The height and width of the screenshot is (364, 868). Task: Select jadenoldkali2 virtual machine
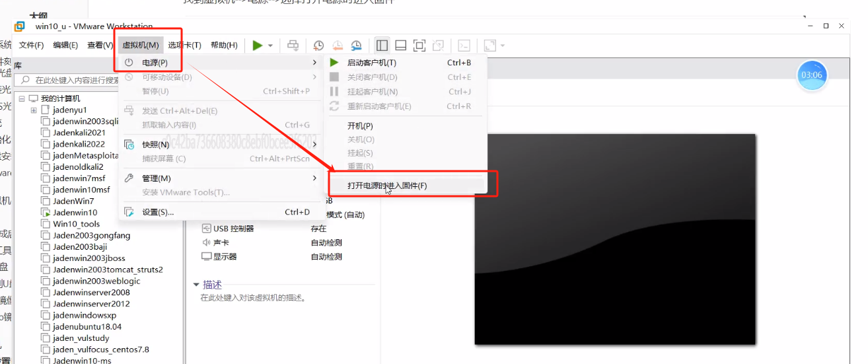[x=78, y=167]
